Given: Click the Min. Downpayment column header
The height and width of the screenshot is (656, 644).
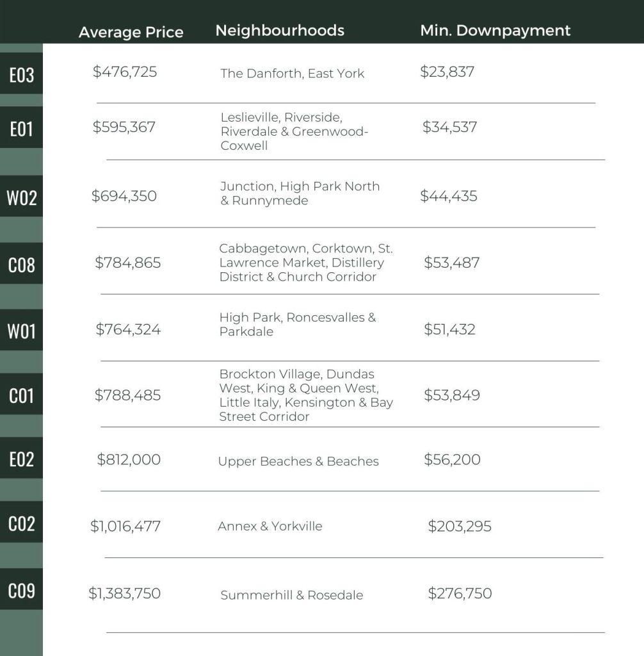Looking at the screenshot, I should click(x=495, y=30).
